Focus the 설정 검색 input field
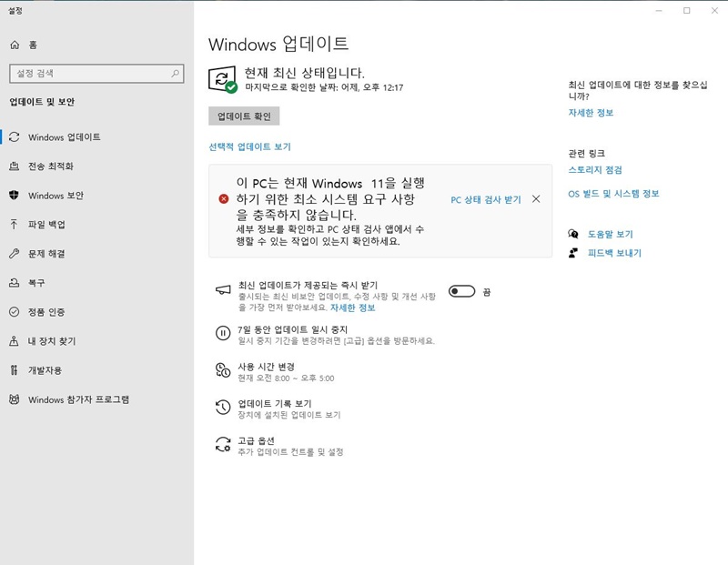The image size is (728, 565). tap(96, 74)
